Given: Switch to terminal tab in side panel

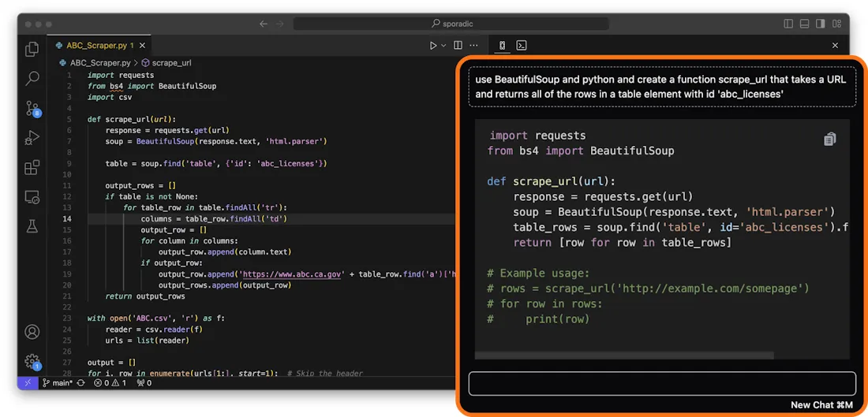Looking at the screenshot, I should click(x=521, y=46).
